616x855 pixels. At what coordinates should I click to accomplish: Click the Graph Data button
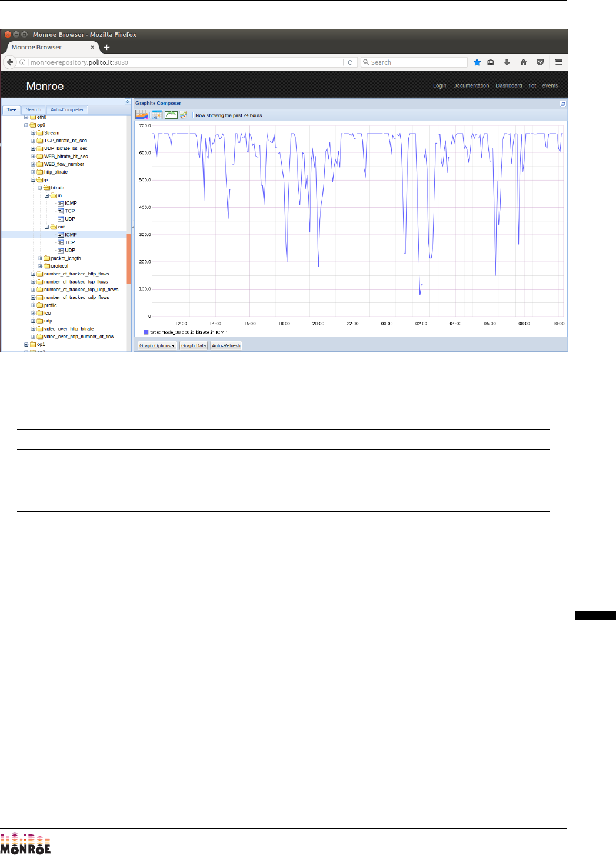point(194,345)
